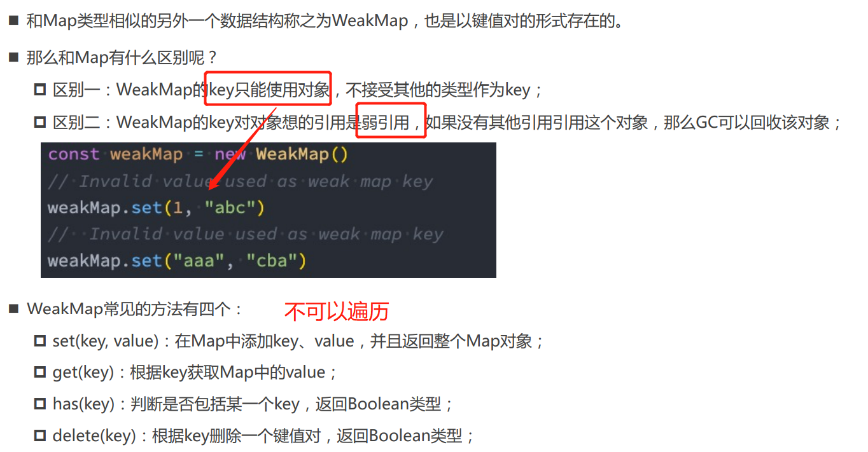This screenshot has width=868, height=452.
Task: Click the const weakMap = new WeakMap() line
Action: [x=198, y=154]
